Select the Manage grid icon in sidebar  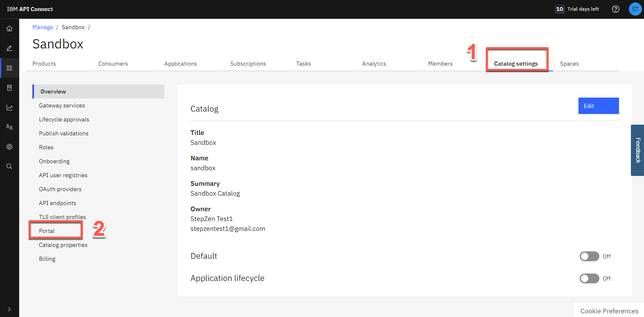(9, 68)
